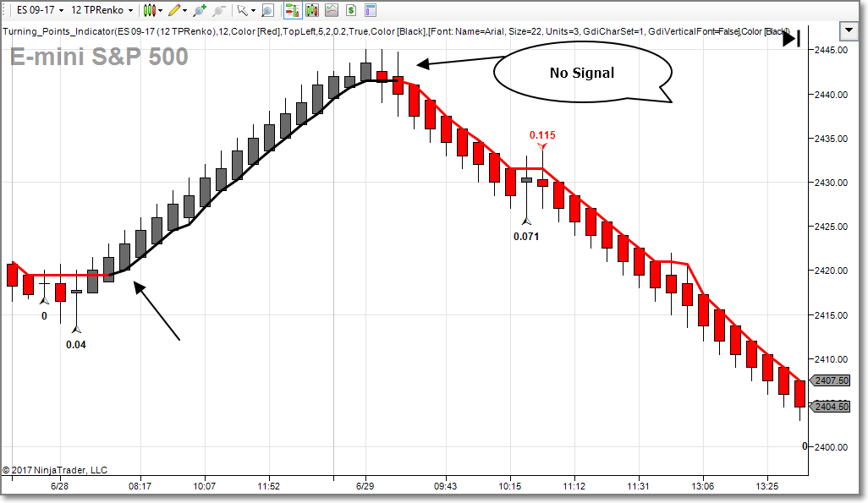The image size is (868, 503).
Task: Select the No Signal callout bubble
Action: (x=582, y=73)
